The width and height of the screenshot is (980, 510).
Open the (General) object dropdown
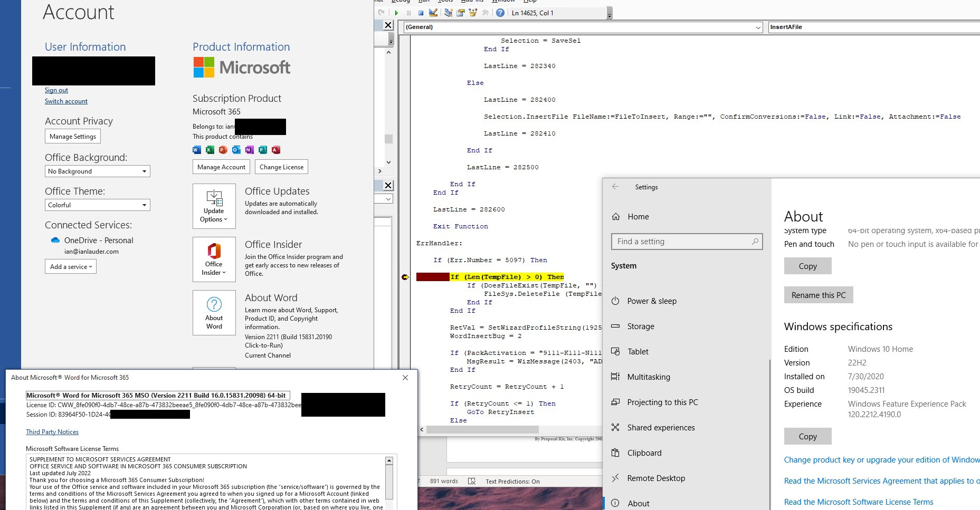tap(583, 27)
